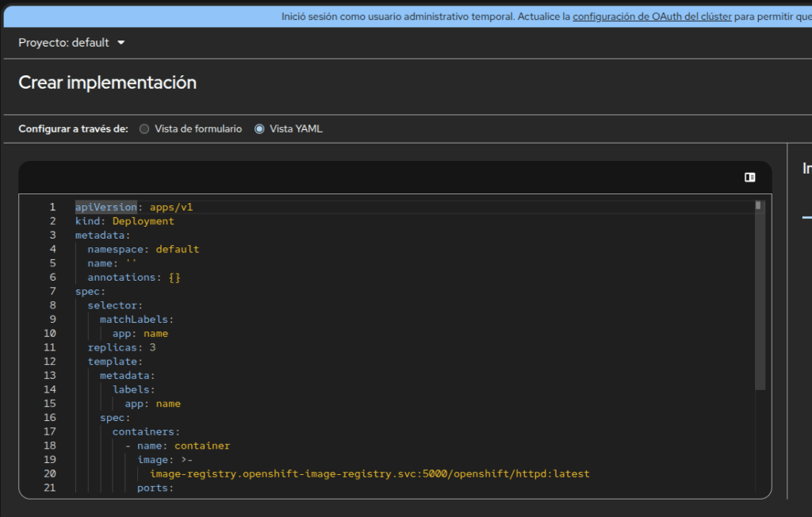Click the namespace default value
This screenshot has height=517, width=812.
point(177,249)
